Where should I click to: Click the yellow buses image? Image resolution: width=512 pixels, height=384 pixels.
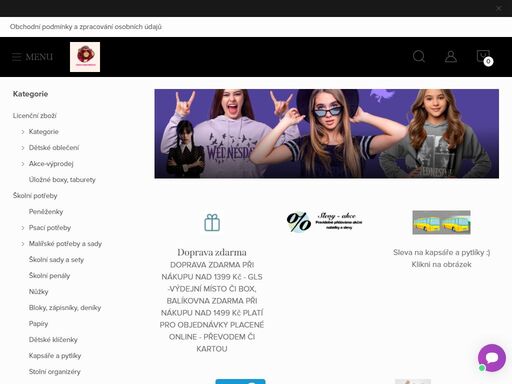(441, 222)
